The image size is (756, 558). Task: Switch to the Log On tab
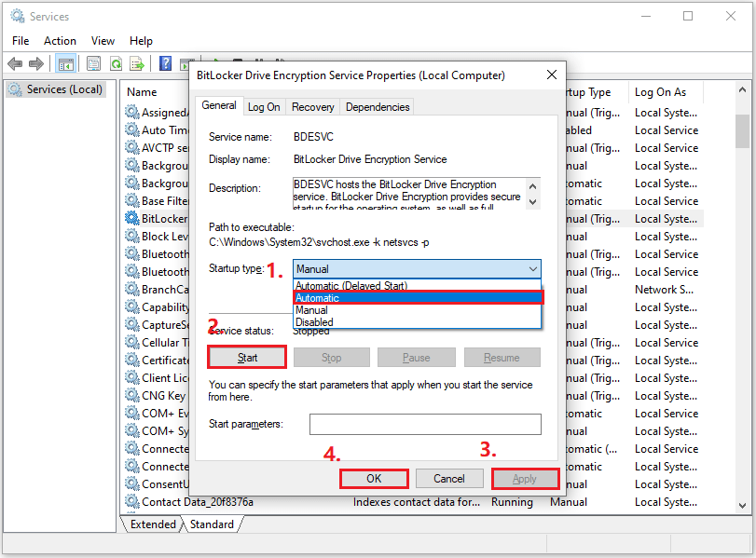(x=264, y=106)
